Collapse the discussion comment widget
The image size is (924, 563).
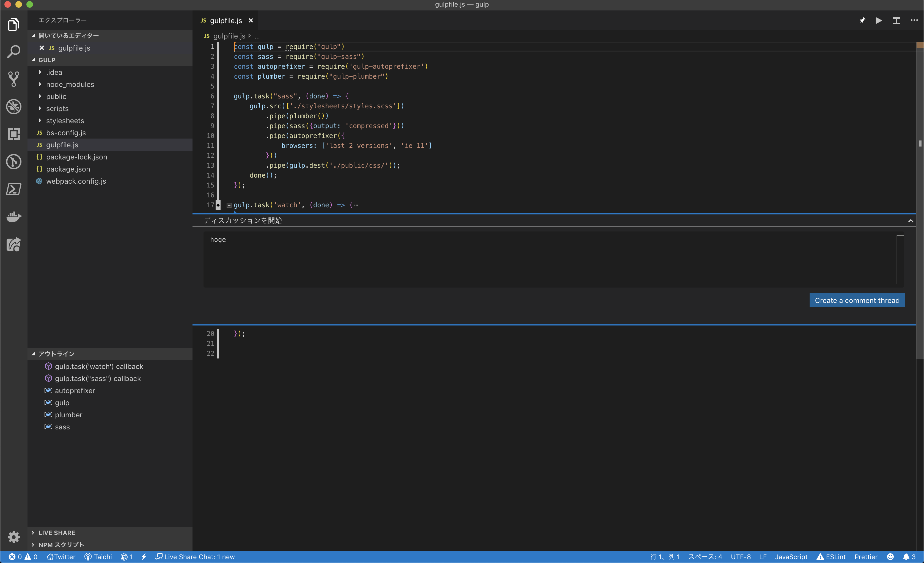click(x=911, y=220)
